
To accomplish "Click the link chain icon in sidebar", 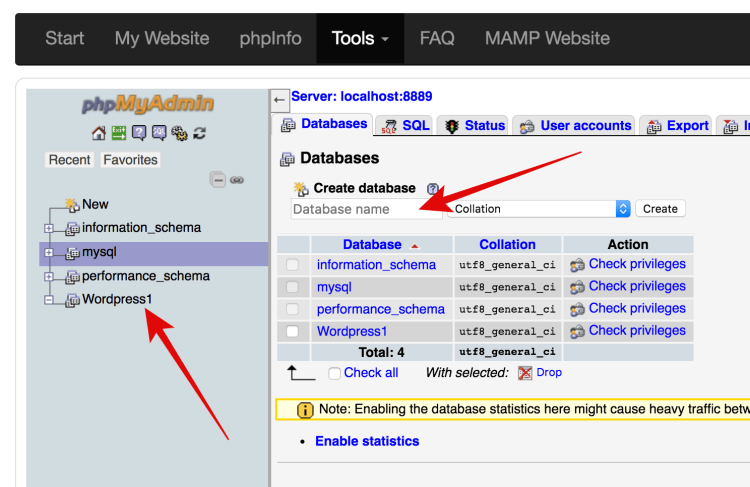I will tap(237, 180).
